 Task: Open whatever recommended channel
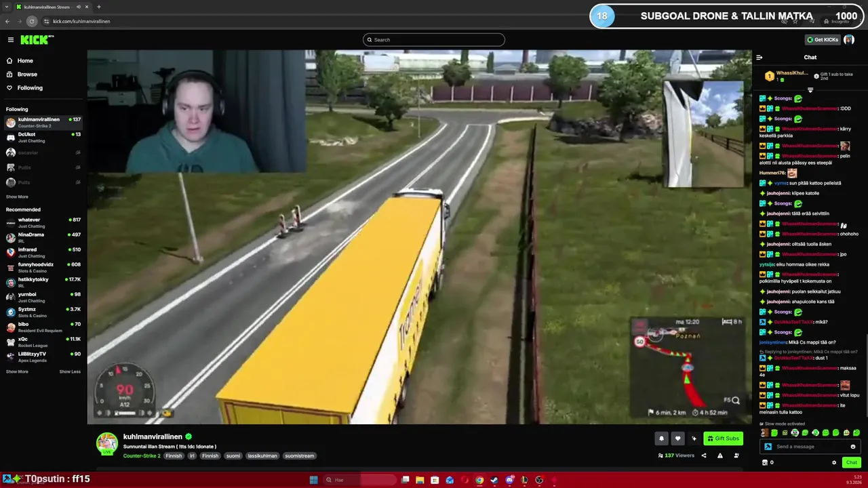click(42, 222)
